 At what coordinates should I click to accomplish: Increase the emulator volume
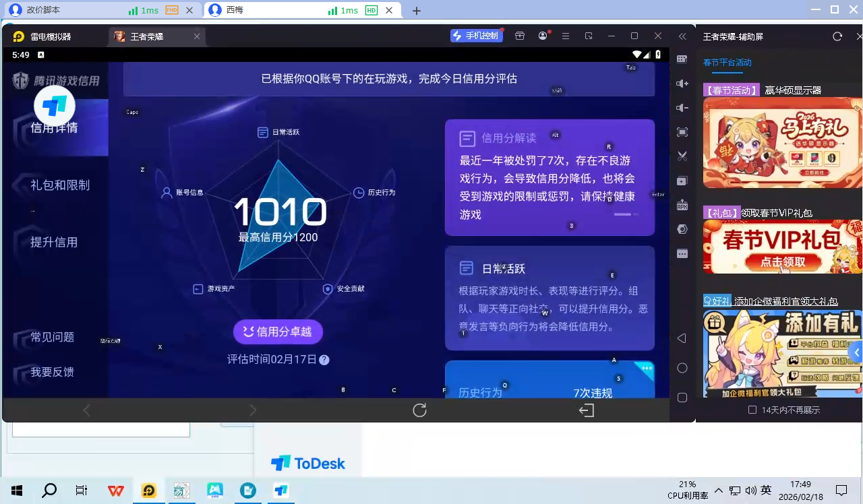(682, 84)
